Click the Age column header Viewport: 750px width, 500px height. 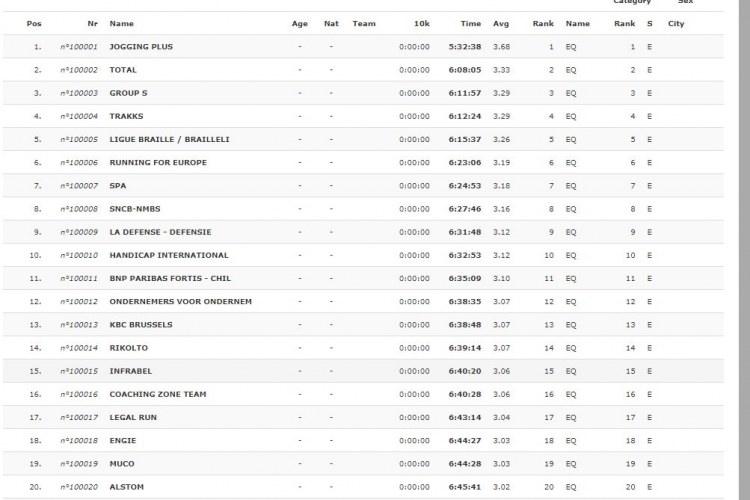(x=299, y=23)
